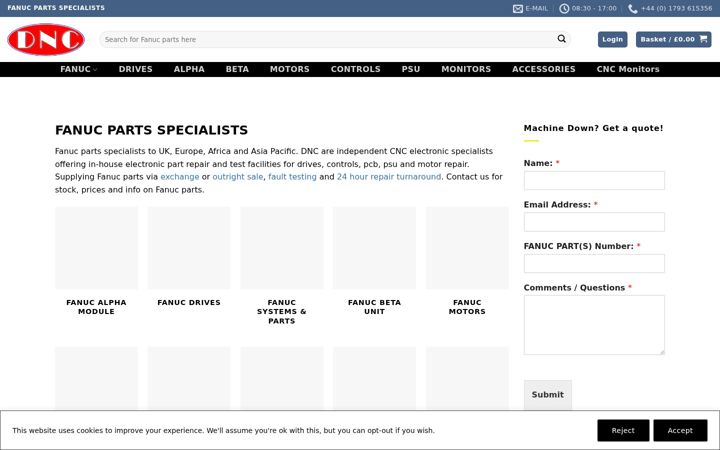Accept cookies in the banner
Image resolution: width=720 pixels, height=450 pixels.
680,430
